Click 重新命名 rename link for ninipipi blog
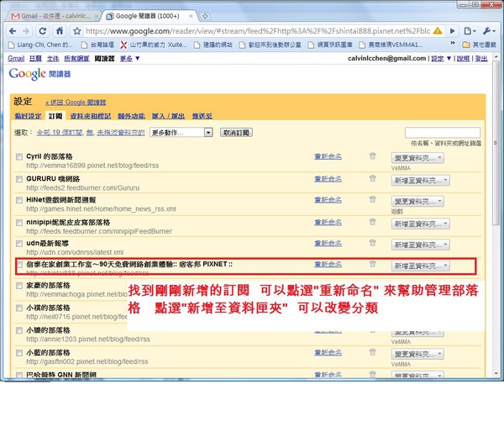504x421 pixels. (328, 222)
